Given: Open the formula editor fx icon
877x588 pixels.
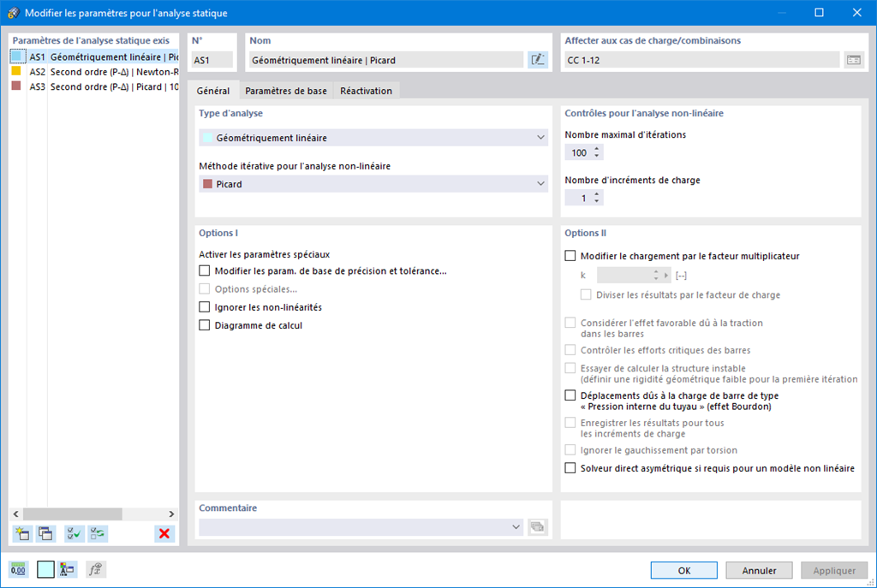Looking at the screenshot, I should [95, 569].
